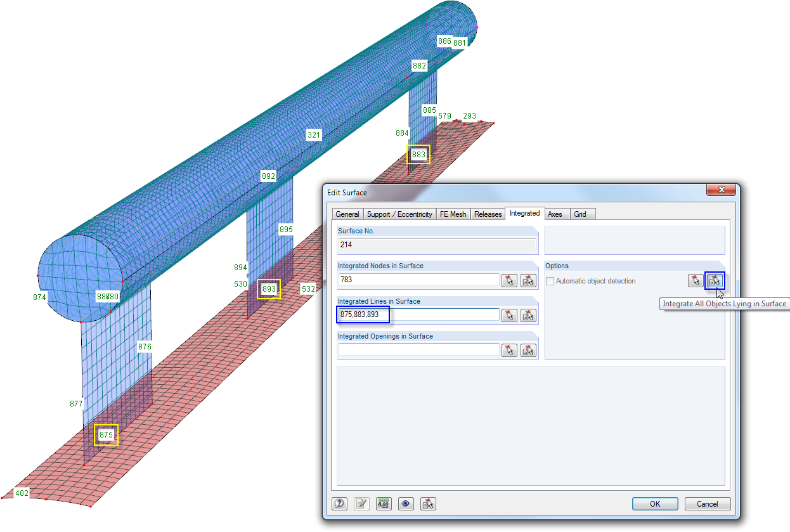This screenshot has width=790, height=532.
Task: Switch to the Axes tab
Action: click(556, 214)
